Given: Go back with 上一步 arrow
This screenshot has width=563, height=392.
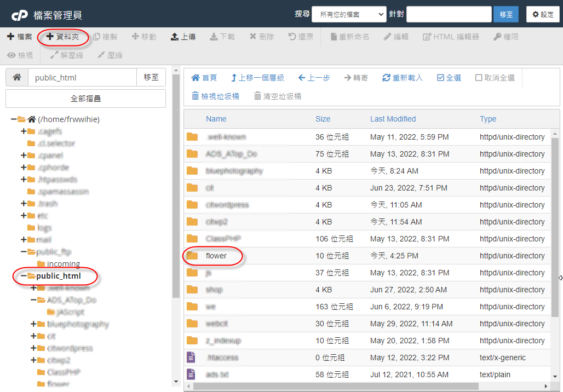Looking at the screenshot, I should (302, 78).
